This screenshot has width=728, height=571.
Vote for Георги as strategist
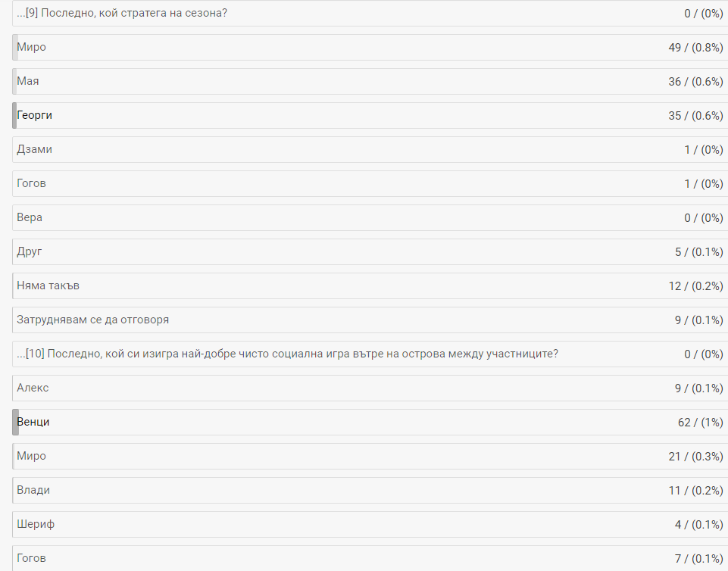tap(370, 116)
